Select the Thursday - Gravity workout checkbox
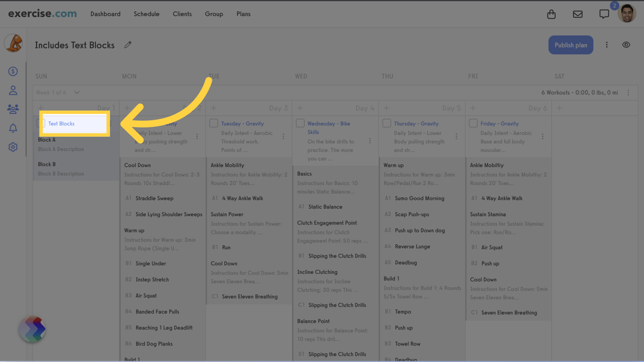644x362 pixels. (387, 123)
